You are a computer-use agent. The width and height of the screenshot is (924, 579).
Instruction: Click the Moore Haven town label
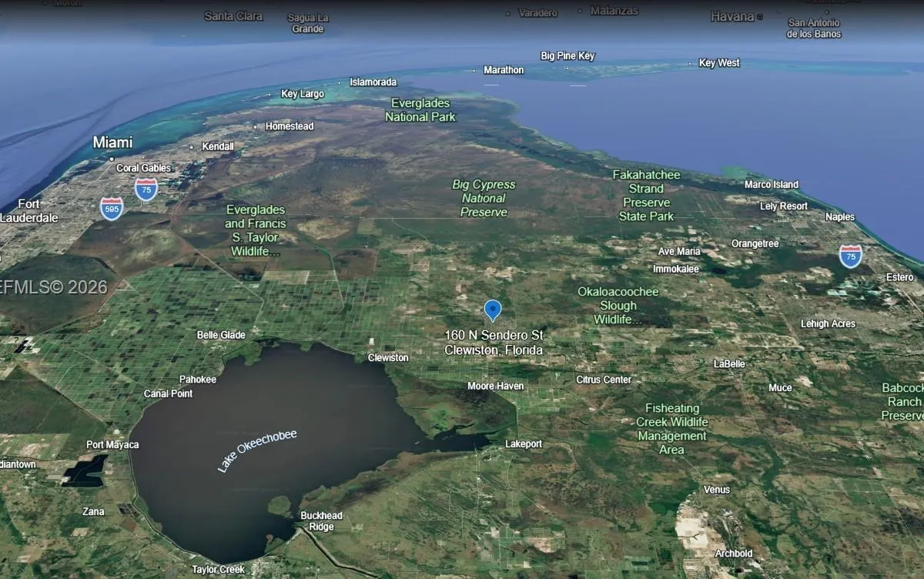click(x=495, y=386)
